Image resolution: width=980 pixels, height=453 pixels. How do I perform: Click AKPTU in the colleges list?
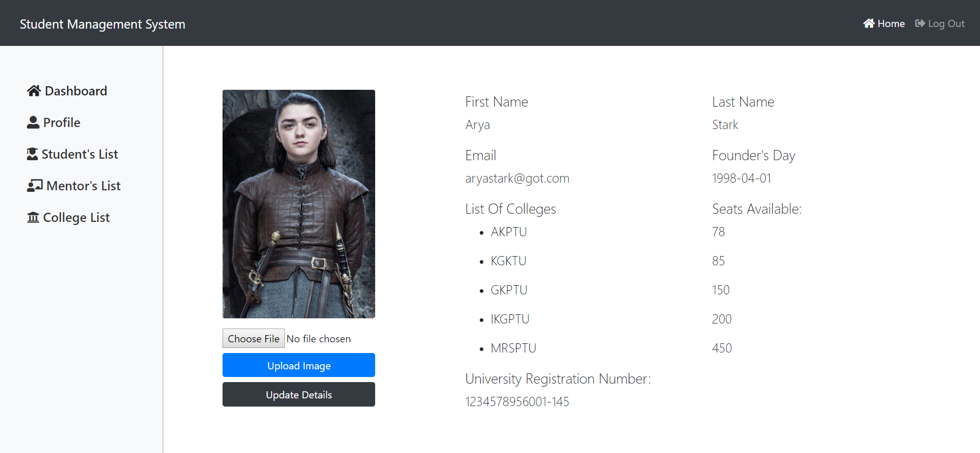(x=509, y=232)
